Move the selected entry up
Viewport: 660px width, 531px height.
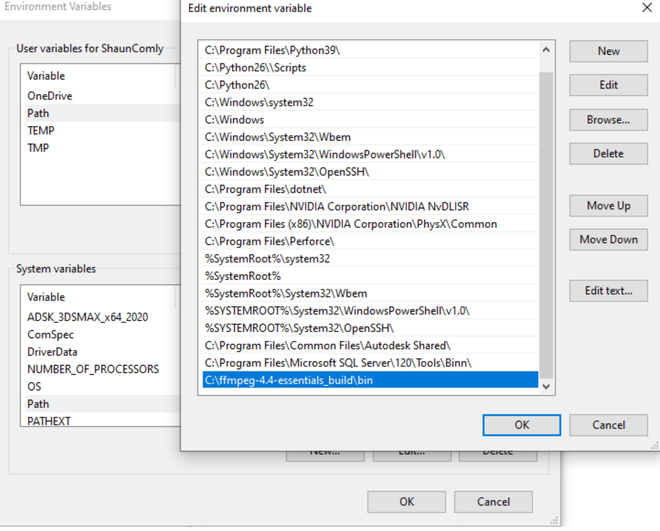608,205
